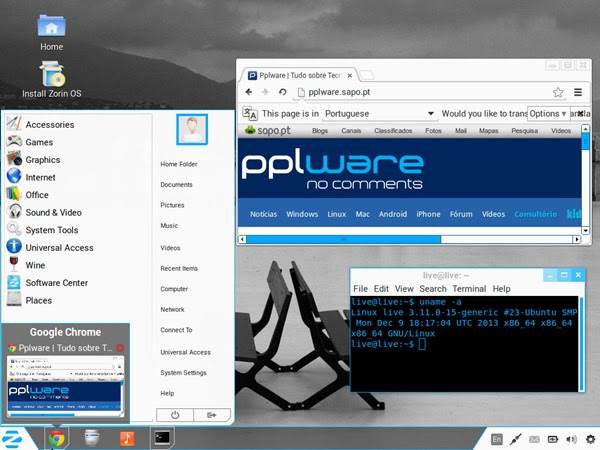Viewport: 600px width, 450px height.
Task: Open translate bar Options dropdown
Action: [548, 114]
